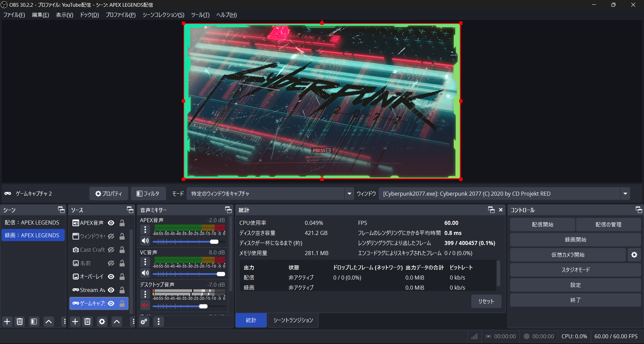
Task: Open source properties gear in Sources toolbar
Action: pos(102,322)
